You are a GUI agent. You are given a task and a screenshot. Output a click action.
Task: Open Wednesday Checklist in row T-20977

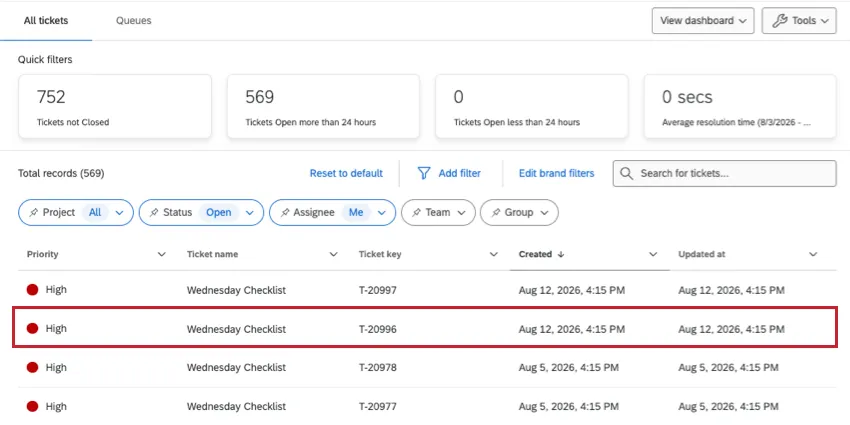click(x=236, y=407)
